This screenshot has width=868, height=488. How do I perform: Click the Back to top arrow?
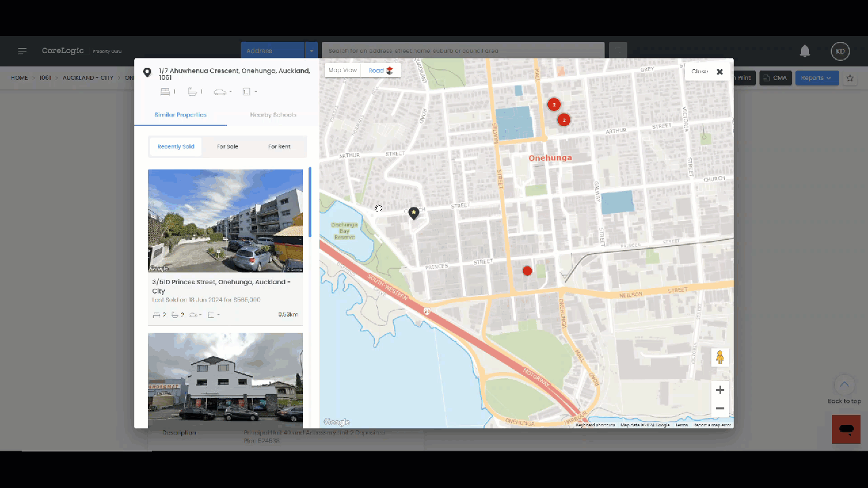pyautogui.click(x=844, y=385)
